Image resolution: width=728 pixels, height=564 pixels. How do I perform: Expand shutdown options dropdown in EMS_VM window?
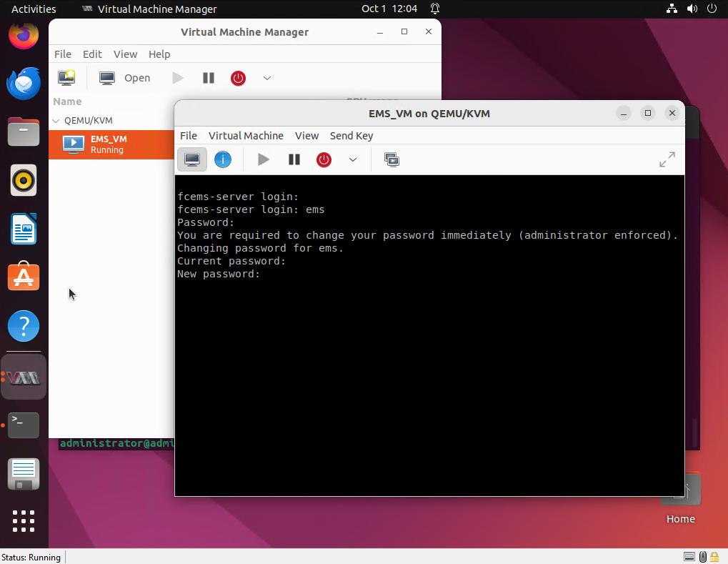pyautogui.click(x=353, y=159)
